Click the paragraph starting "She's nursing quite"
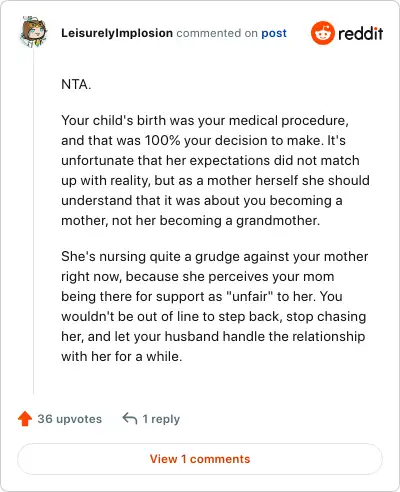The width and height of the screenshot is (400, 492). tap(214, 306)
